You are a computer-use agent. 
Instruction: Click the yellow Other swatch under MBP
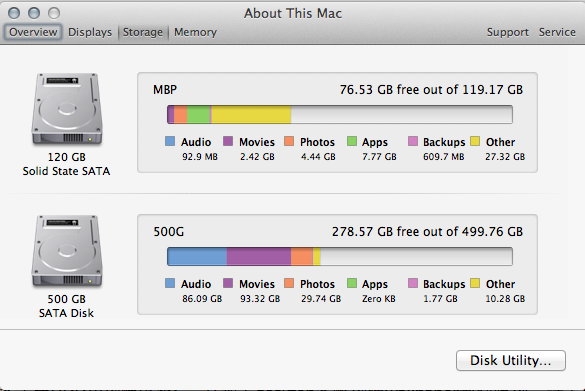point(475,141)
